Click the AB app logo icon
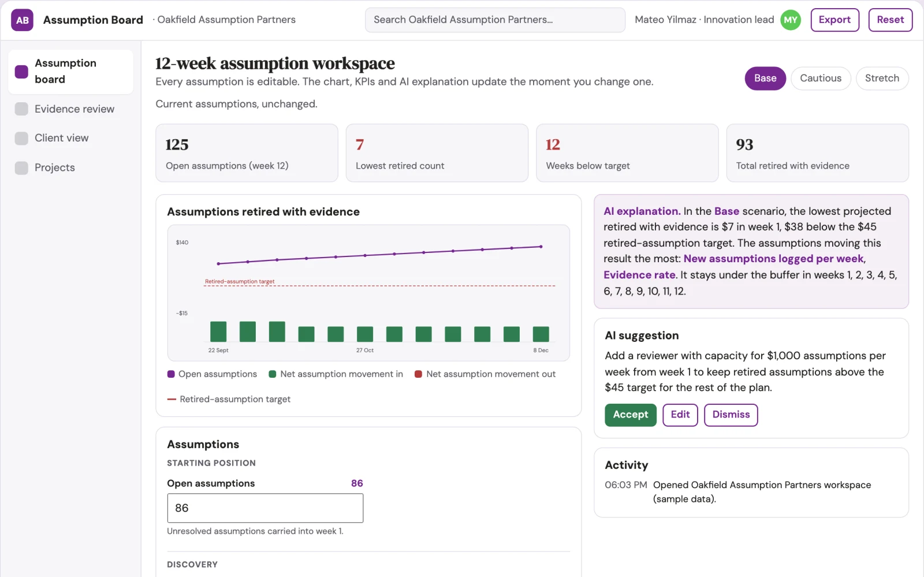Screen dimensions: 924x577 coord(22,20)
